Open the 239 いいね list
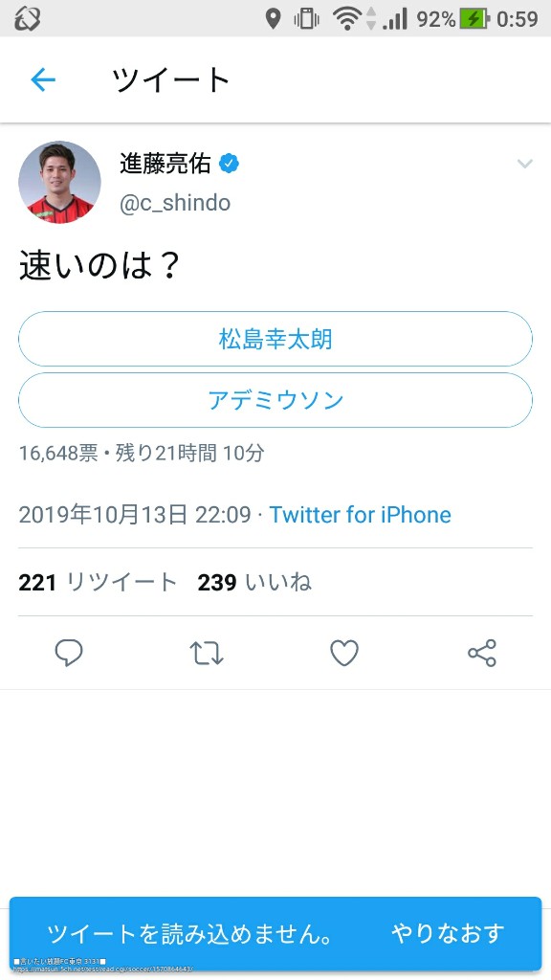 coord(254,583)
